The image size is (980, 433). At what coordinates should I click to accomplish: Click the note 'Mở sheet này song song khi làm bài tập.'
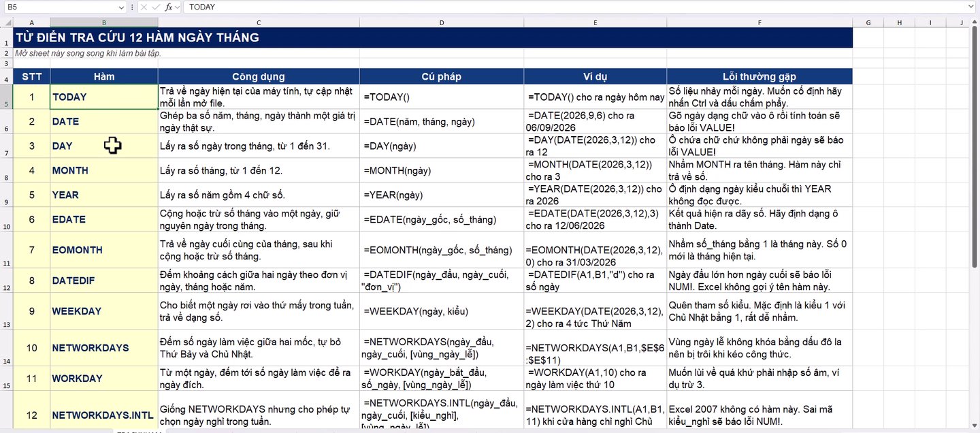point(88,53)
